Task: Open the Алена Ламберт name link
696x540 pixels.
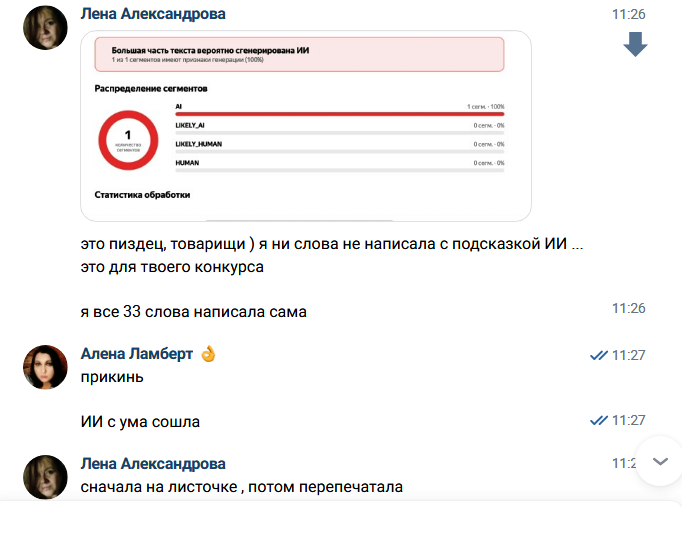Action: coord(137,354)
